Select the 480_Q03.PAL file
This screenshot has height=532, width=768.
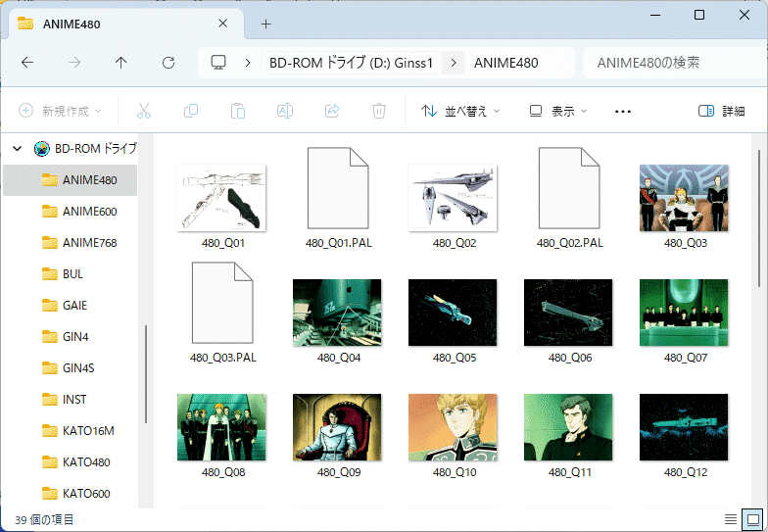click(x=222, y=304)
